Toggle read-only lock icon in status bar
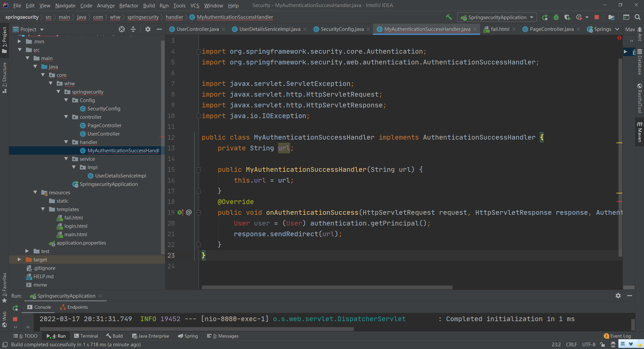644x349 pixels. 603,345
